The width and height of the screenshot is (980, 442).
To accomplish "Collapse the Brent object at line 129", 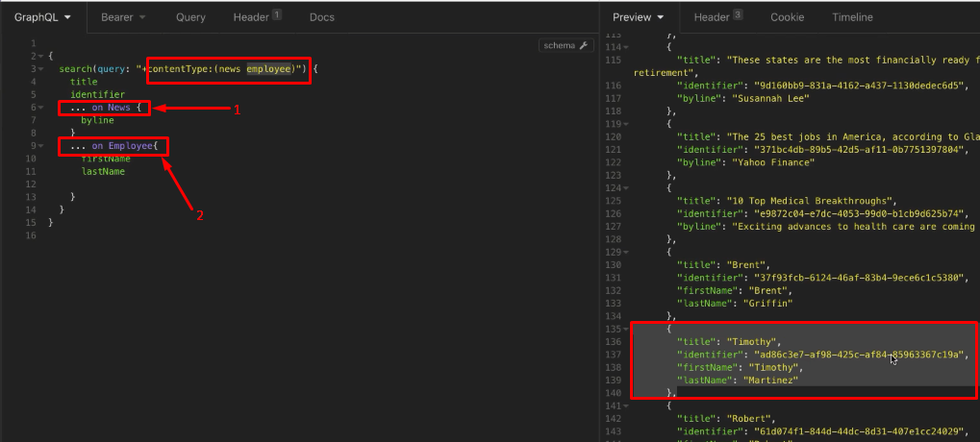I will click(x=627, y=252).
